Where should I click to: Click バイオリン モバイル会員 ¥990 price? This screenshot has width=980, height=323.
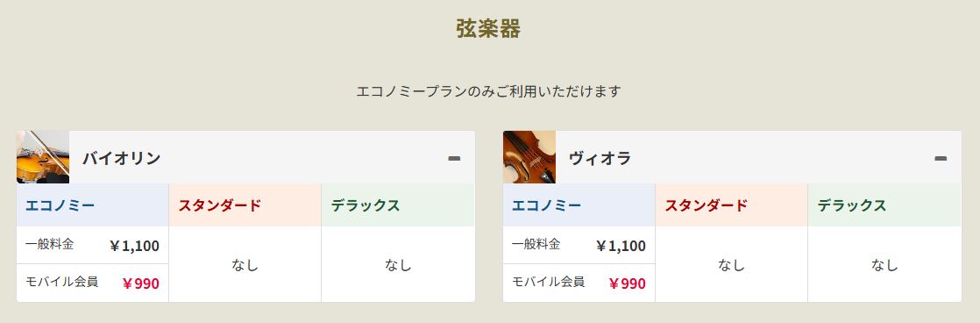(140, 284)
